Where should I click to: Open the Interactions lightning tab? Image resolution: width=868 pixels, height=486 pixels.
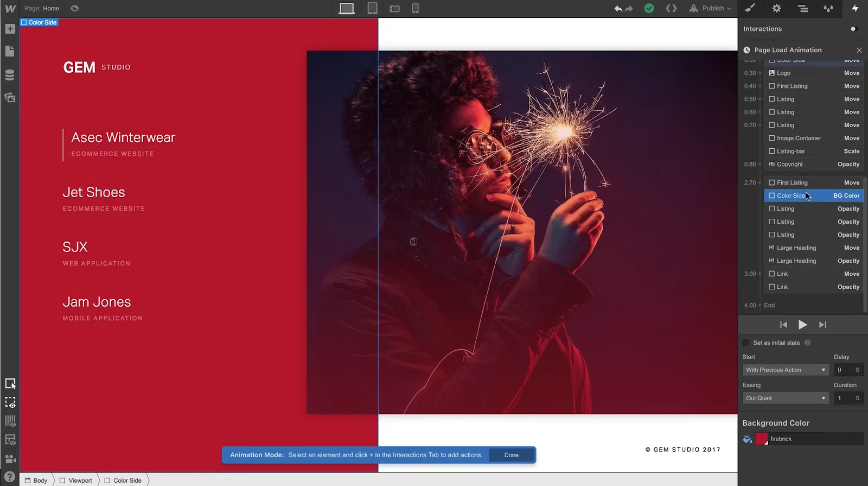point(855,8)
